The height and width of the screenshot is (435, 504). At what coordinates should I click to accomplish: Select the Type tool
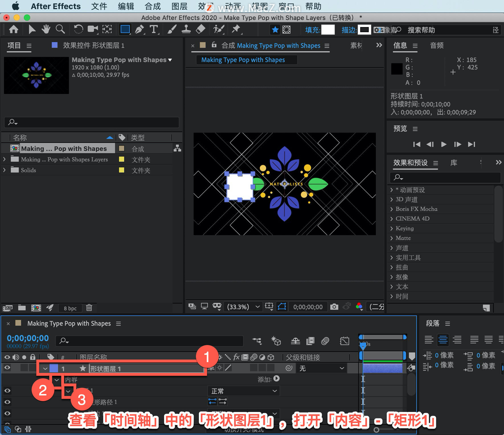pyautogui.click(x=154, y=29)
